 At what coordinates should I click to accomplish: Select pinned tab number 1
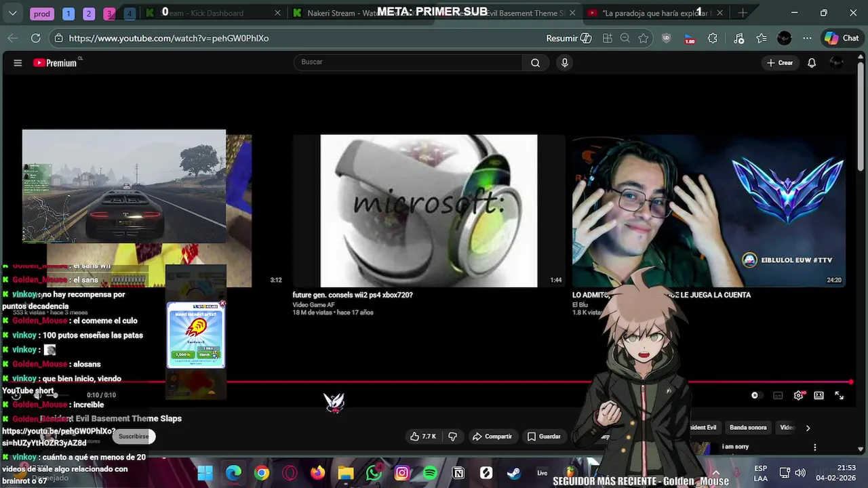[x=68, y=14]
